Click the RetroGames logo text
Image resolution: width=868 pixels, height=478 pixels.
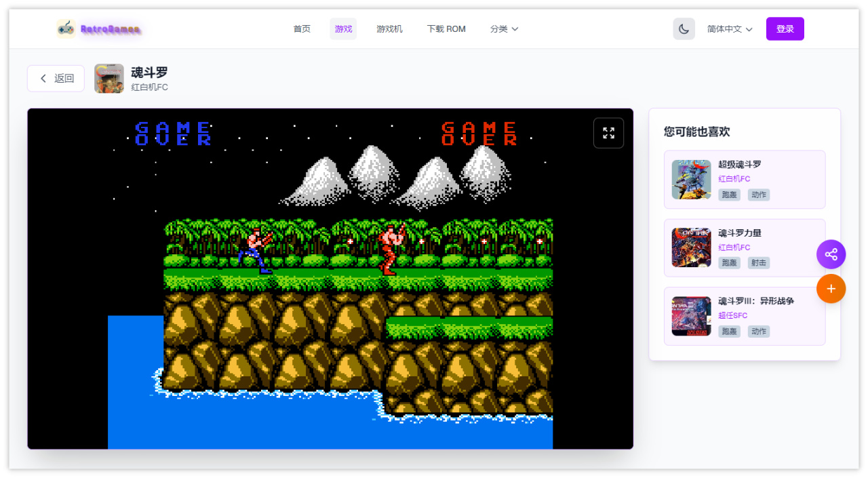pos(110,29)
